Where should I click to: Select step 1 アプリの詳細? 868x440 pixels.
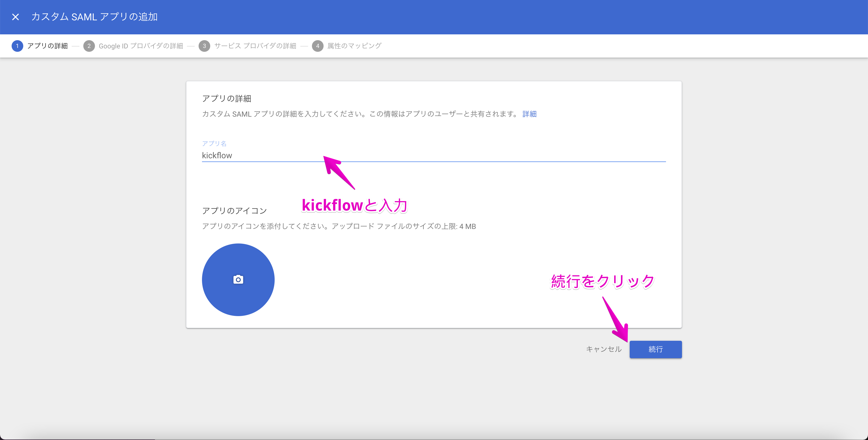click(40, 46)
